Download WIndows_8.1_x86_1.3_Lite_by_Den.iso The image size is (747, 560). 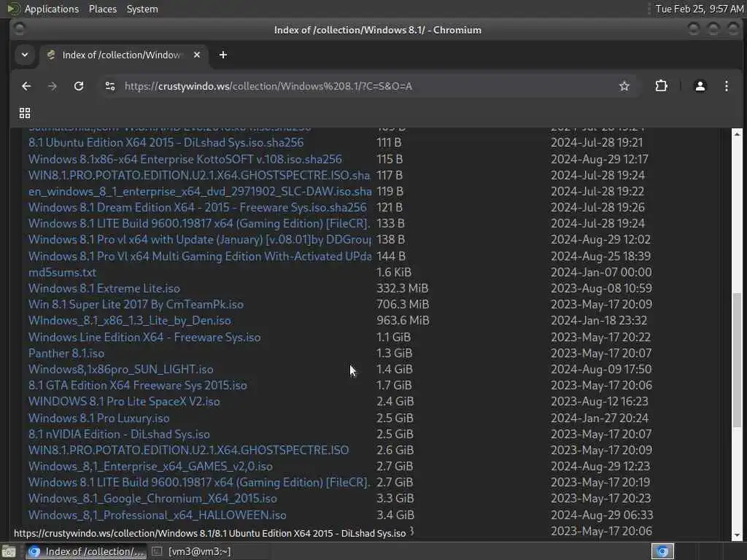tap(130, 321)
